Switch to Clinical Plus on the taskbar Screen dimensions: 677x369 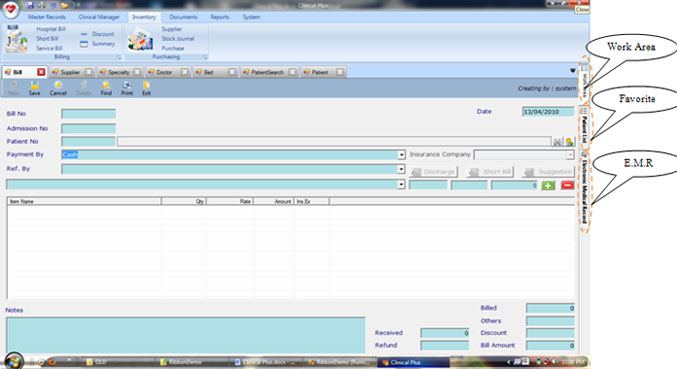point(413,362)
